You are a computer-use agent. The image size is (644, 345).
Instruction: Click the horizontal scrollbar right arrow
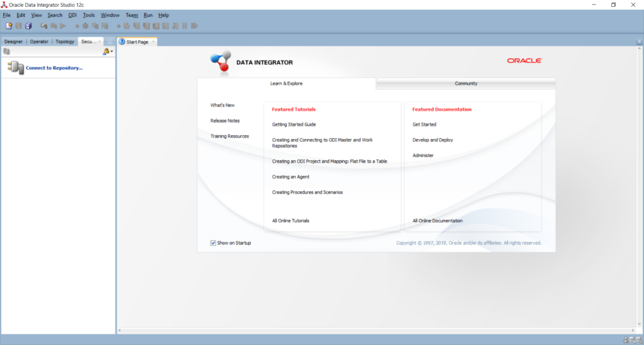633,330
